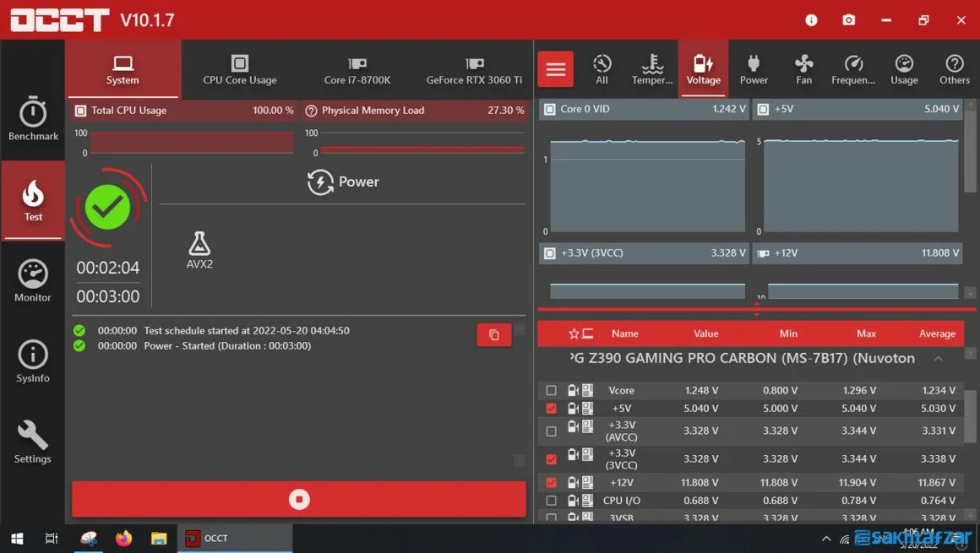The height and width of the screenshot is (553, 980).
Task: Uncheck the +3.3V (3VCC) row checkbox
Action: 551,459
